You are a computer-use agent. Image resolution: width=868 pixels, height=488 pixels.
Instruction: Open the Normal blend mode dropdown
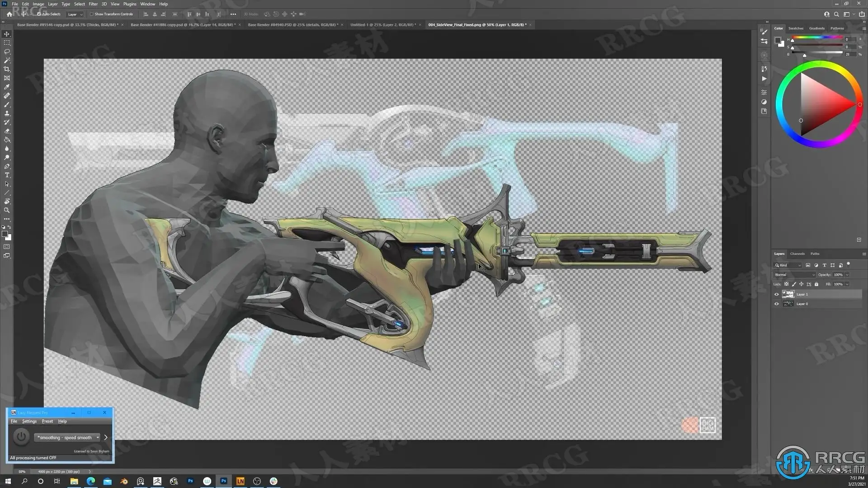(x=794, y=275)
